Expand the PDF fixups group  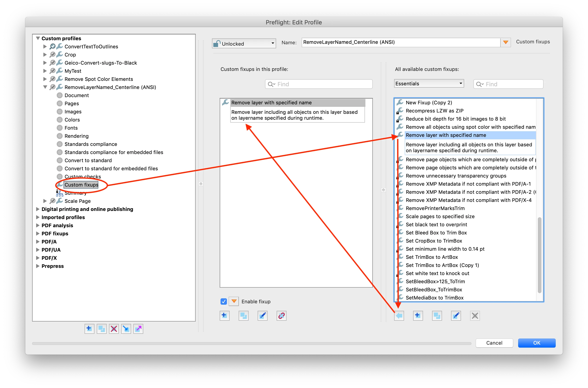[x=38, y=233]
